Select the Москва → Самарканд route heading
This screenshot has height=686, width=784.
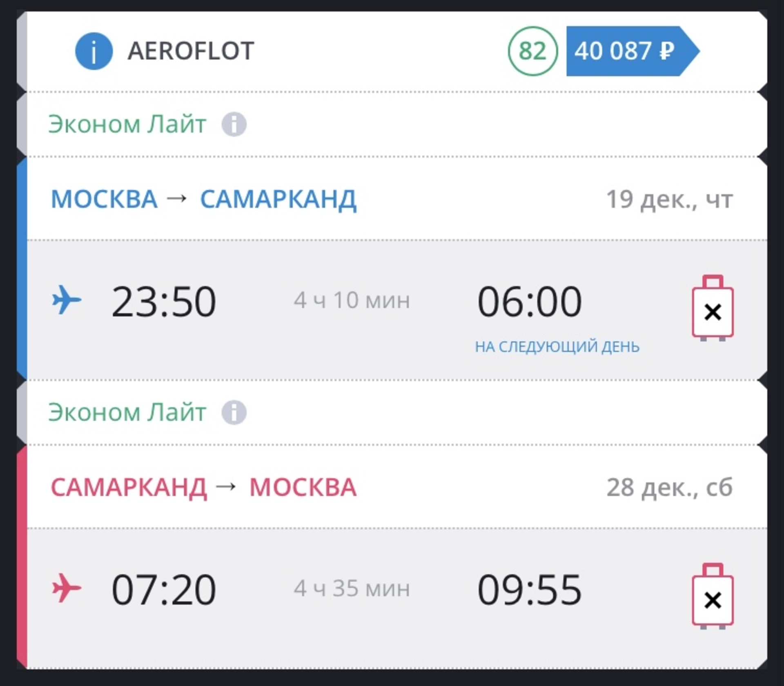(x=203, y=199)
